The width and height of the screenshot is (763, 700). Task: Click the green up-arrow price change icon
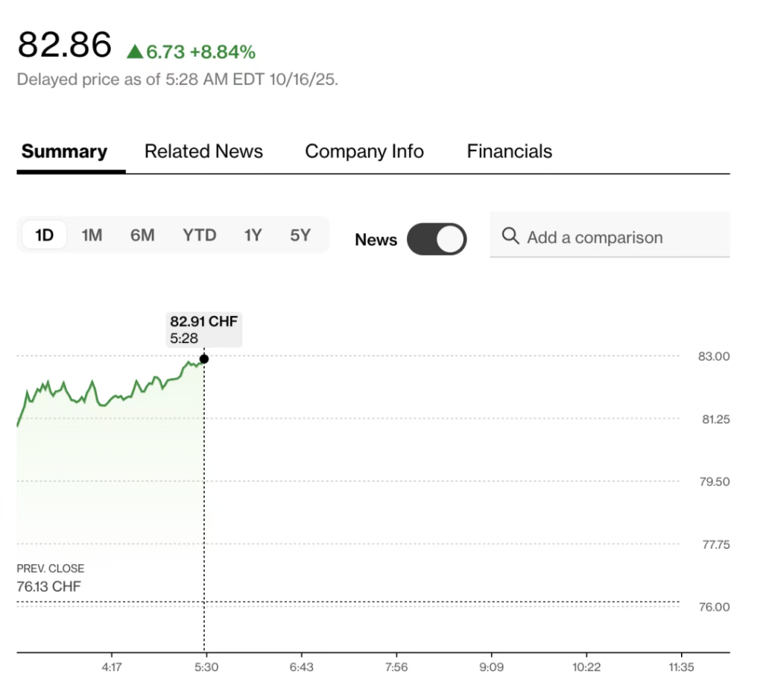point(135,51)
